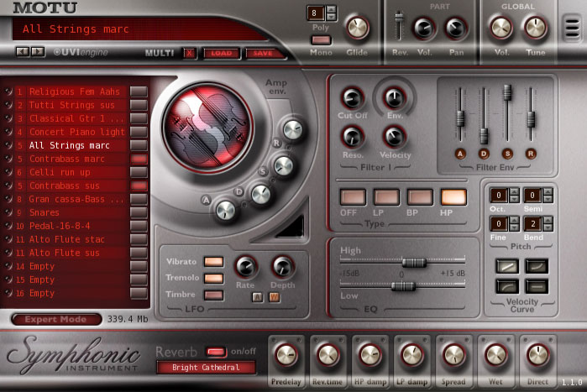Click the reverb Spread knob
The width and height of the screenshot is (587, 392).
[453, 355]
